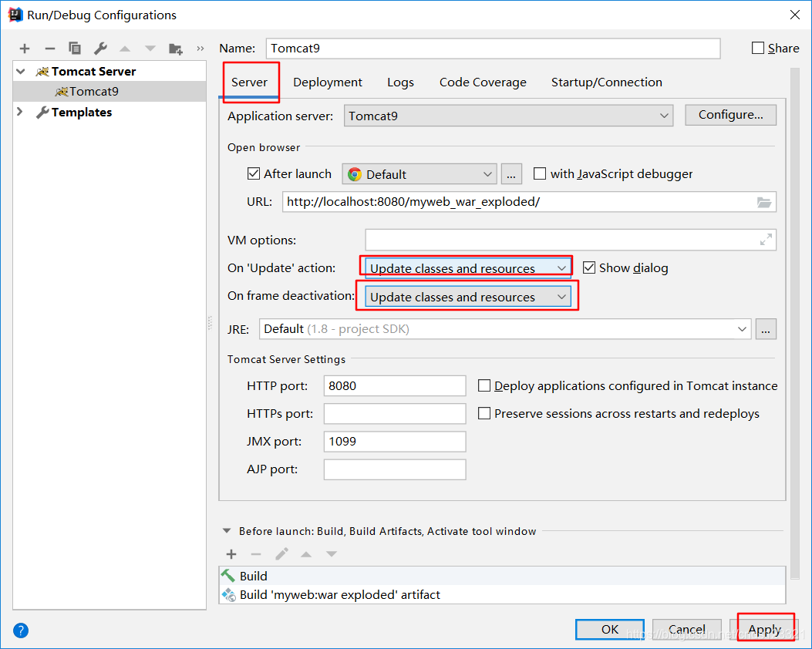Collapse Before launch section
Viewport: 812px width, 649px height.
coord(226,531)
